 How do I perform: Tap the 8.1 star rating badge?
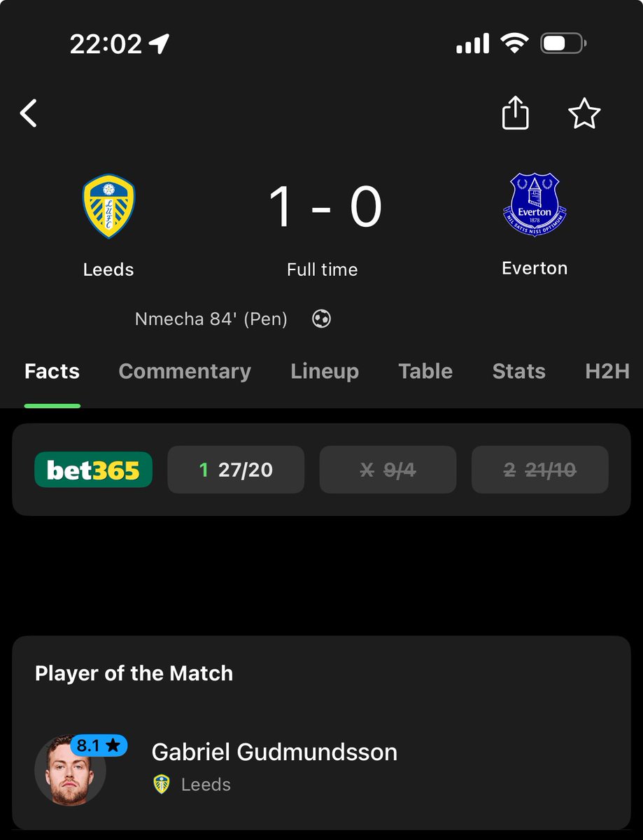(99, 745)
